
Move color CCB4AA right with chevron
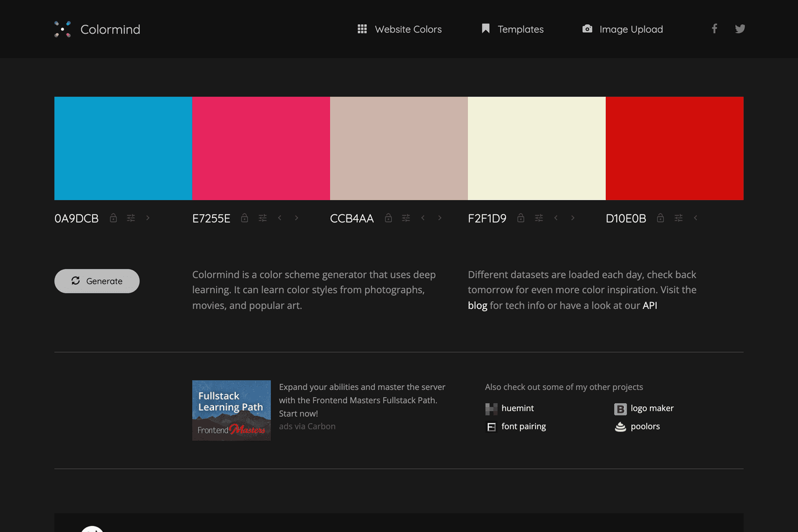440,218
